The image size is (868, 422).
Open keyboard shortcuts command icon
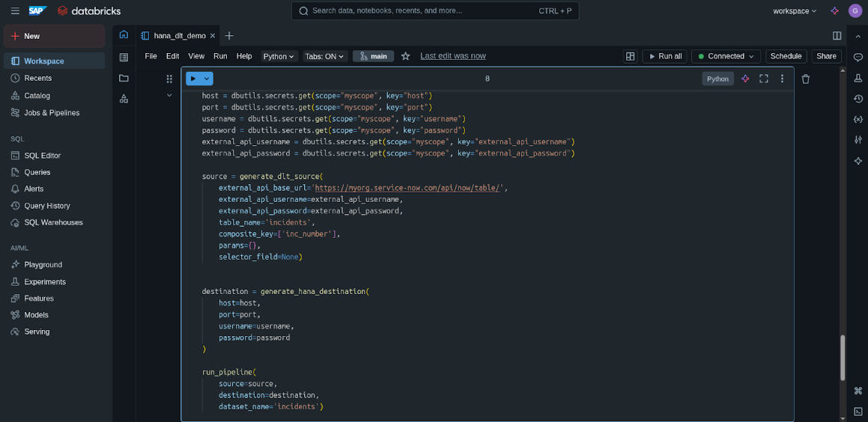[858, 391]
